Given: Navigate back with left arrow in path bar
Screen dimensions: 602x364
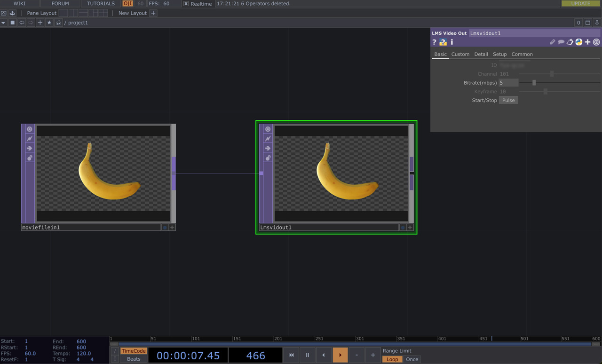Looking at the screenshot, I should 22,23.
